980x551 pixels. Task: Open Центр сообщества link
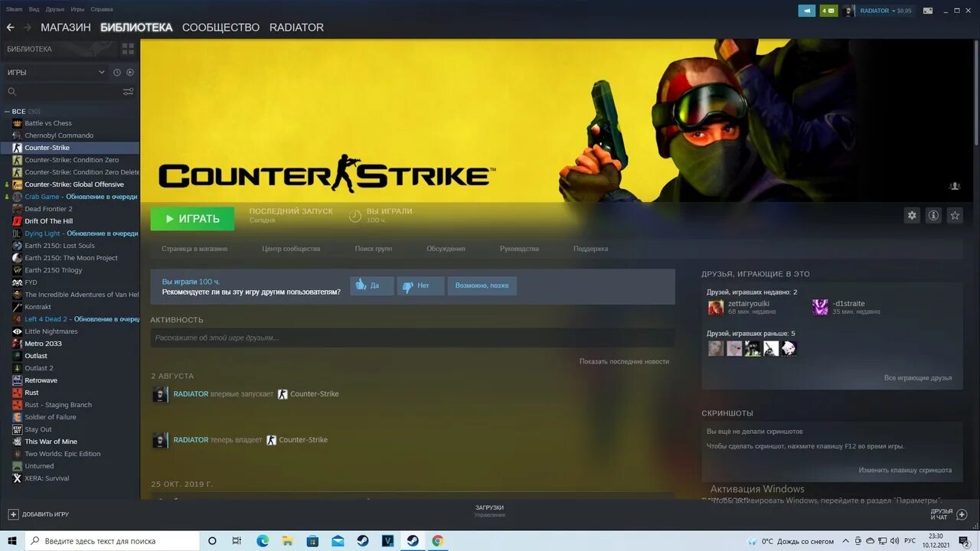tap(291, 249)
